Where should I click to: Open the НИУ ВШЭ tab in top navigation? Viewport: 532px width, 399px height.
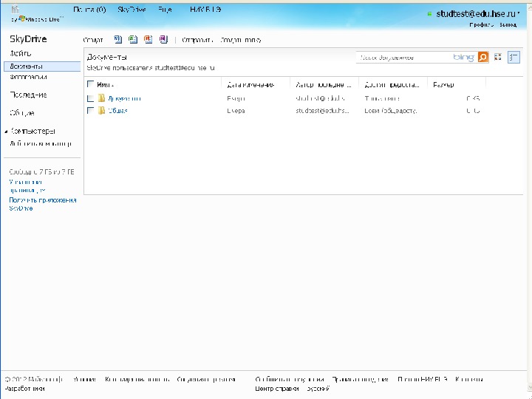coord(205,10)
